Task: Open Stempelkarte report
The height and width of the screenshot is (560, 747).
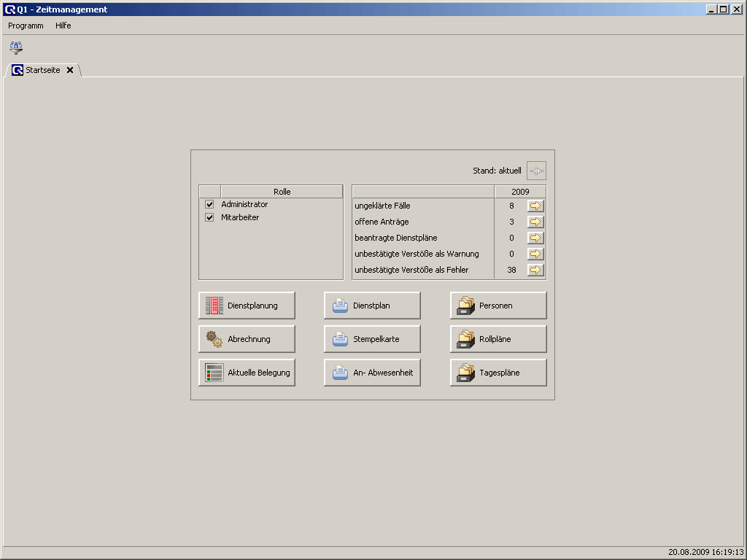Action: (372, 339)
